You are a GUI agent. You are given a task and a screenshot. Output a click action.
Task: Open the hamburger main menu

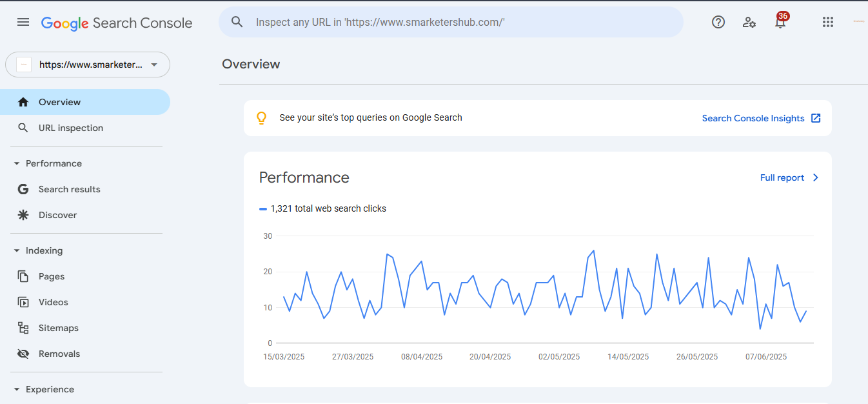tap(23, 22)
